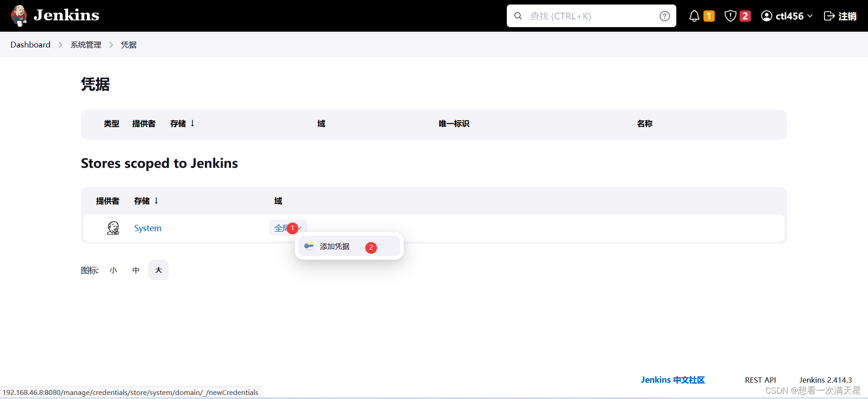The height and width of the screenshot is (399, 868).
Task: Select 添加凭据 menu entry
Action: click(349, 246)
